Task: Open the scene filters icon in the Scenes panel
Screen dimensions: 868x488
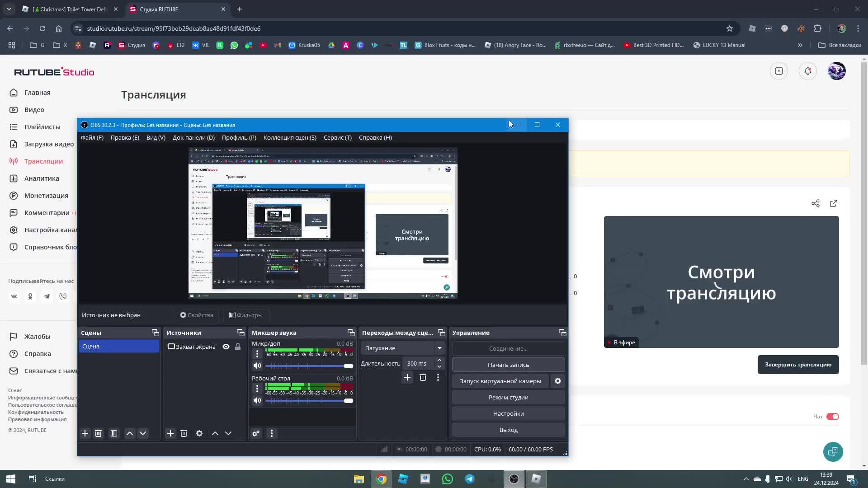Action: 114,433
